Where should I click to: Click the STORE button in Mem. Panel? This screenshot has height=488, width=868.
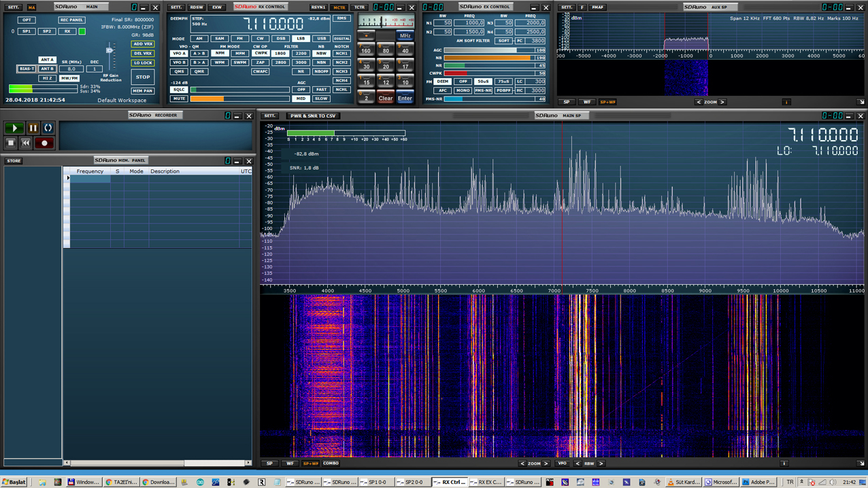click(14, 161)
